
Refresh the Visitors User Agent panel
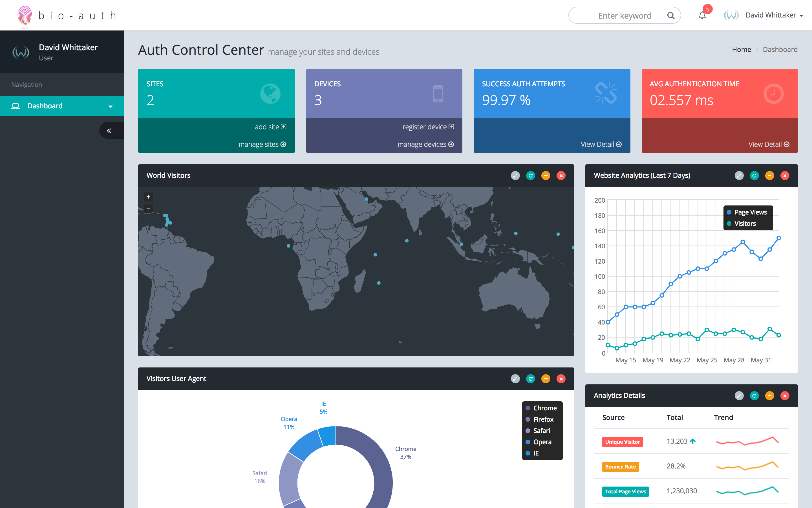(531, 379)
